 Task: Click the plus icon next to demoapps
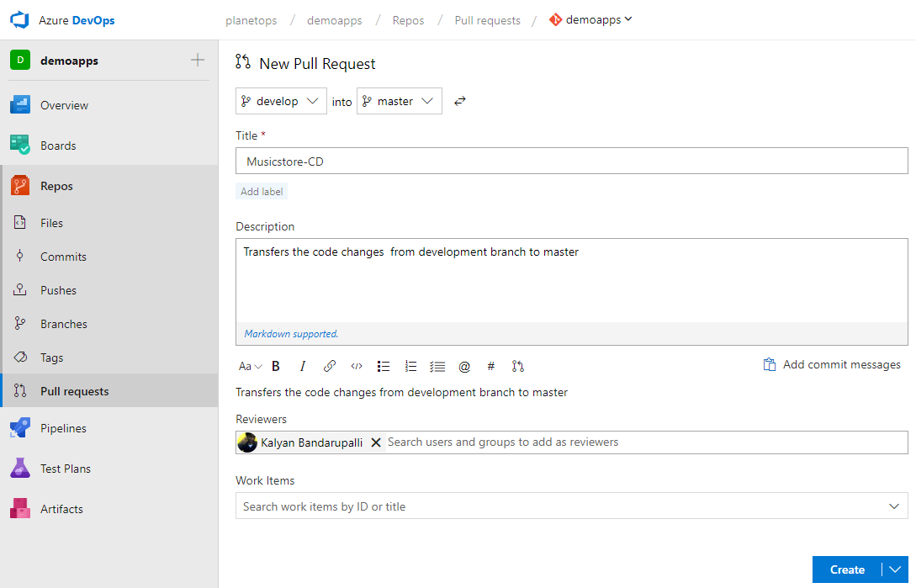198,60
